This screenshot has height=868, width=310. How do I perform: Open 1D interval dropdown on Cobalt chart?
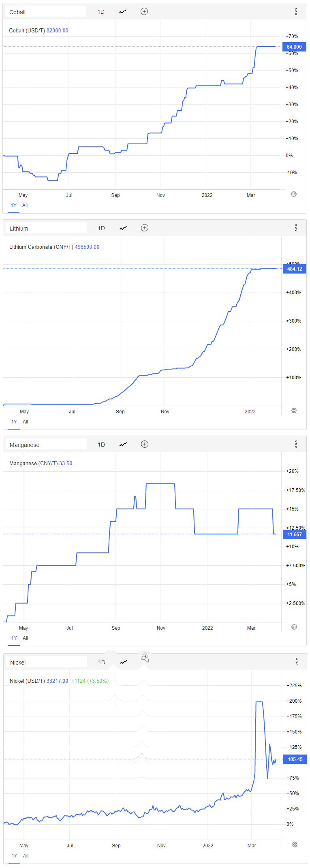(x=101, y=12)
